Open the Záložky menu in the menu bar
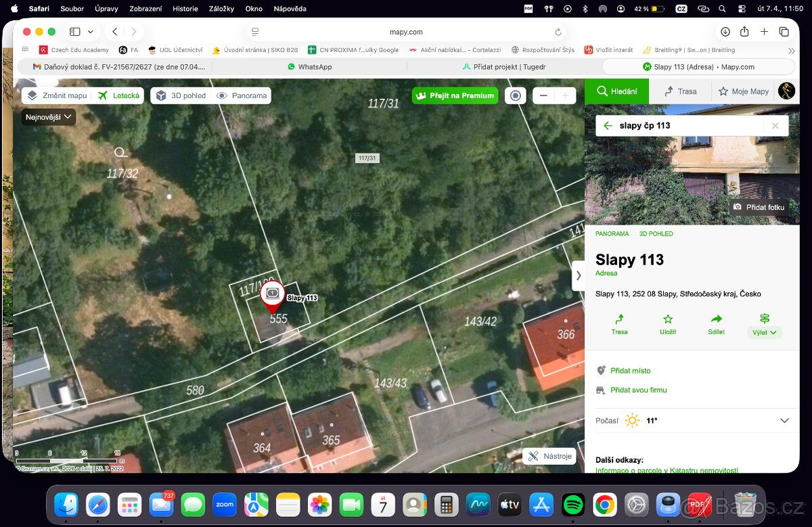The image size is (812, 527). pyautogui.click(x=221, y=9)
